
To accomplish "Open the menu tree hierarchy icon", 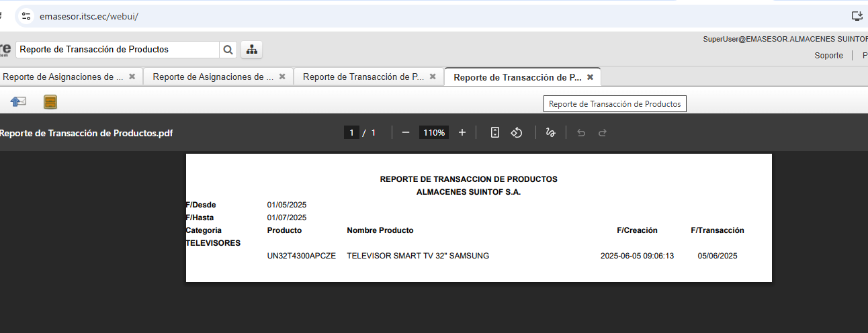I will coord(251,50).
